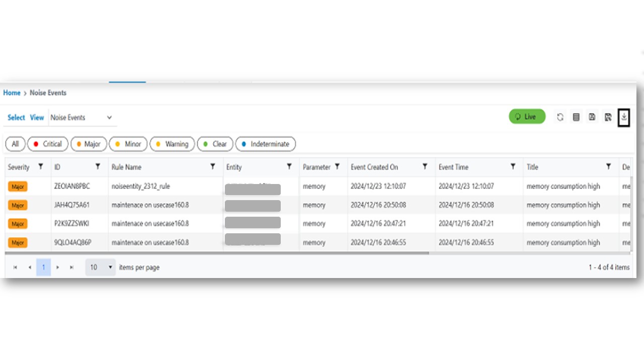
Task: Sort by the Event Created On header
Action: click(x=374, y=167)
